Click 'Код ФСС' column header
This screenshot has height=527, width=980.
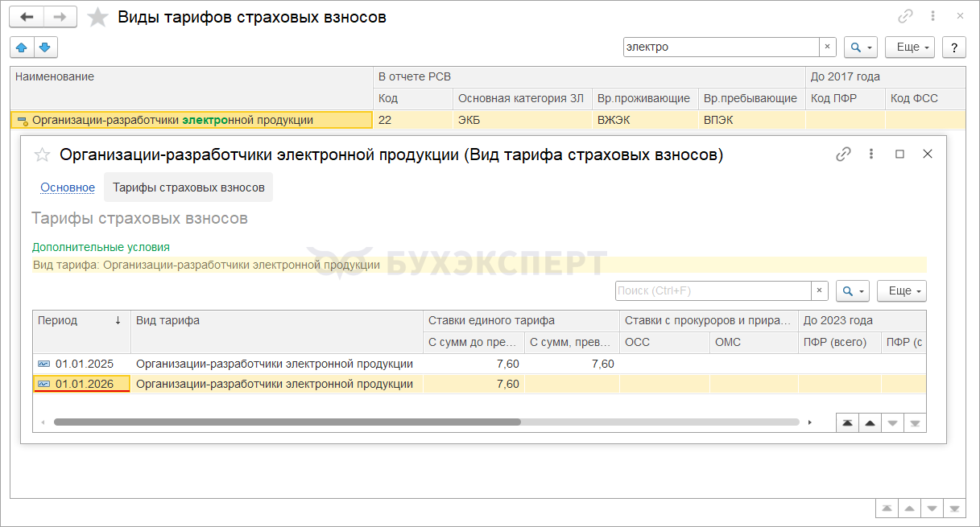tap(925, 99)
